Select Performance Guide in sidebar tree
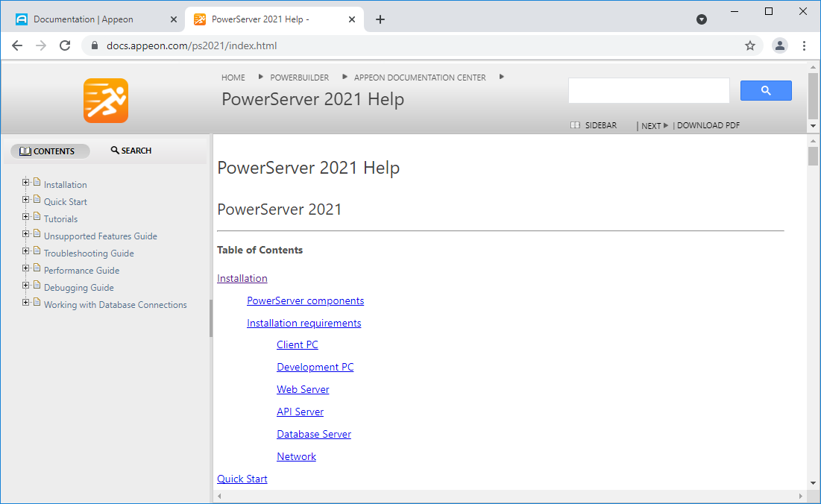This screenshot has width=821, height=504. point(82,271)
